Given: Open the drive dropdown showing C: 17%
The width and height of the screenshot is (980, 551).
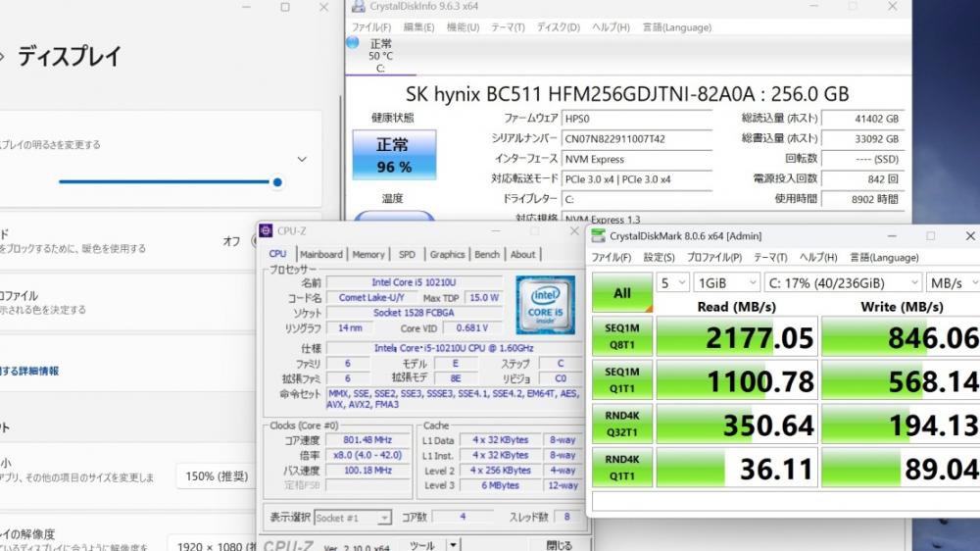Looking at the screenshot, I should click(x=843, y=282).
